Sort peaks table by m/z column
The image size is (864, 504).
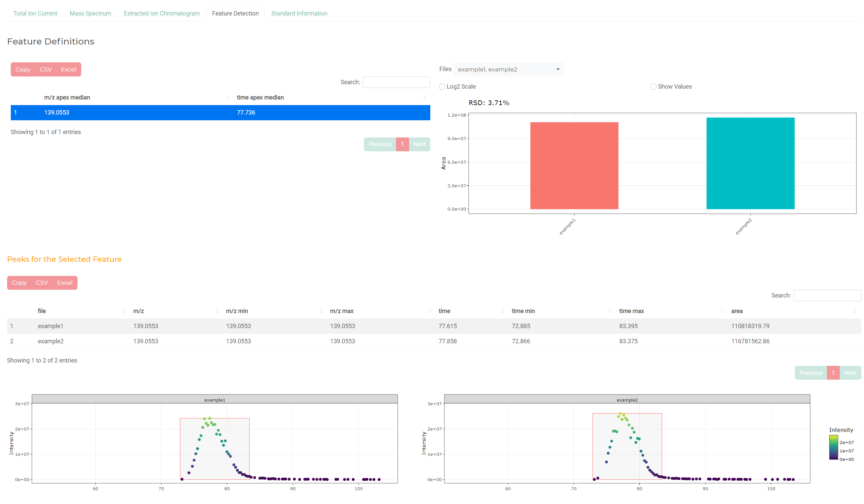tap(176, 311)
